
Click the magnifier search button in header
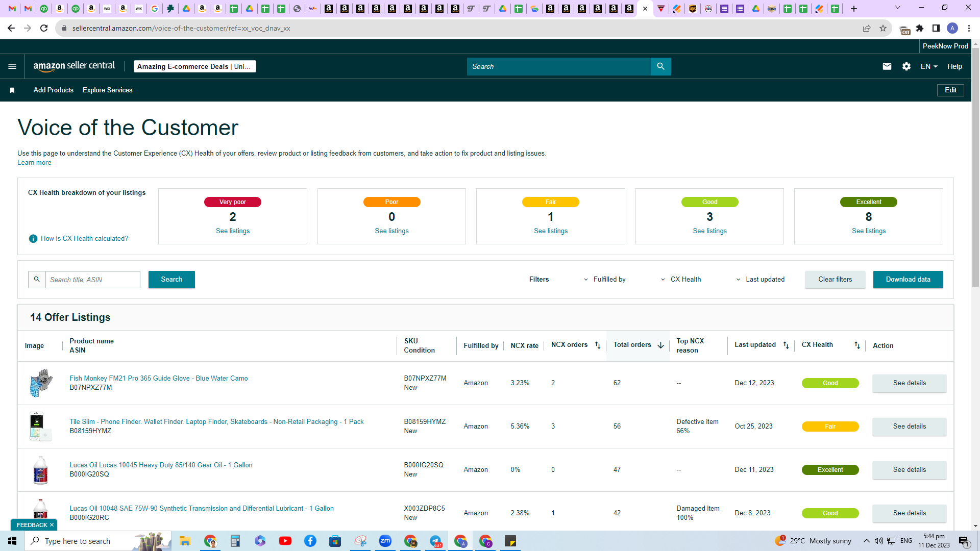click(660, 66)
